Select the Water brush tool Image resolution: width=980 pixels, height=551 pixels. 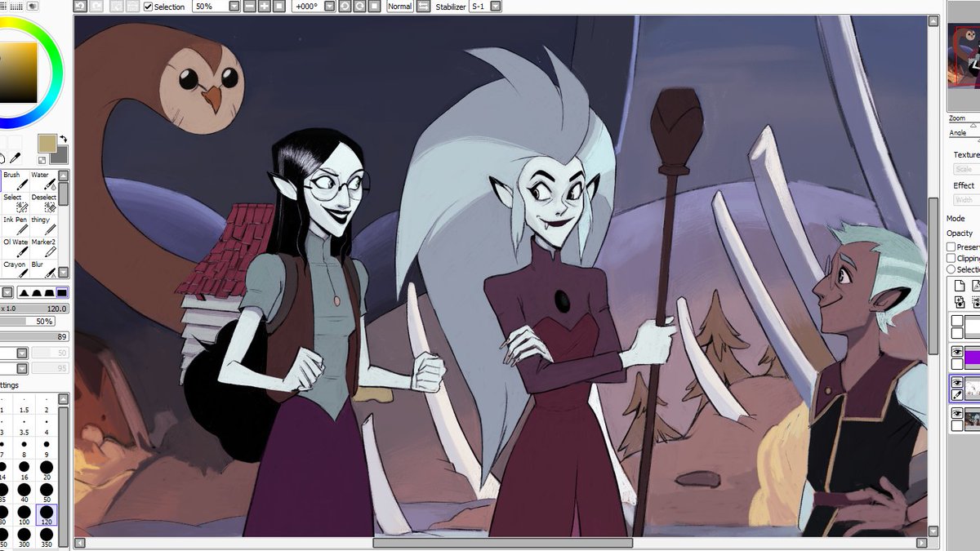[43, 180]
